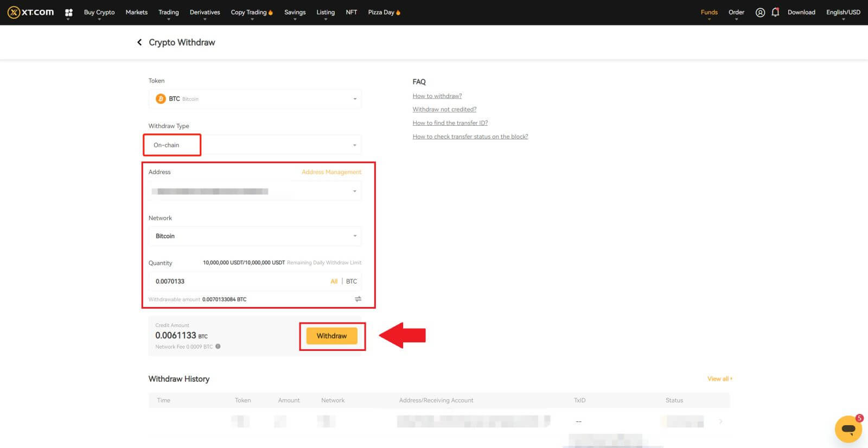Click the Address/Receiving Account column header
Viewport: 868px width, 448px height.
click(x=436, y=400)
